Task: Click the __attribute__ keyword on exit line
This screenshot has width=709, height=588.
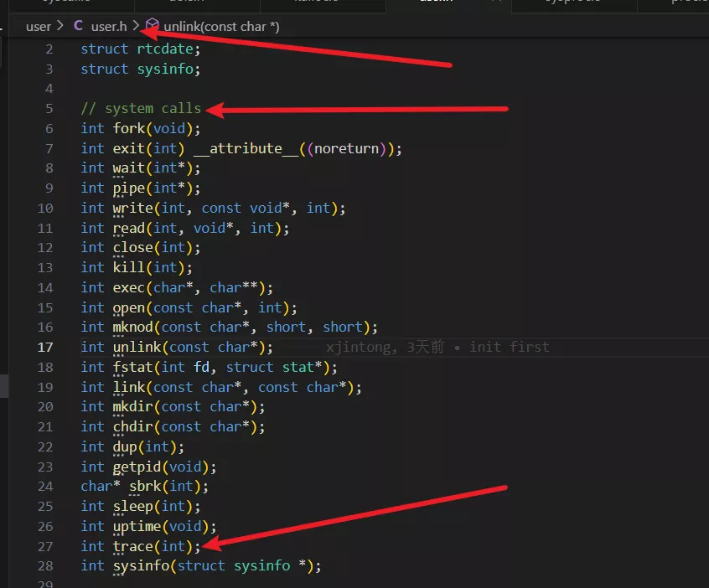Action: pyautogui.click(x=237, y=148)
